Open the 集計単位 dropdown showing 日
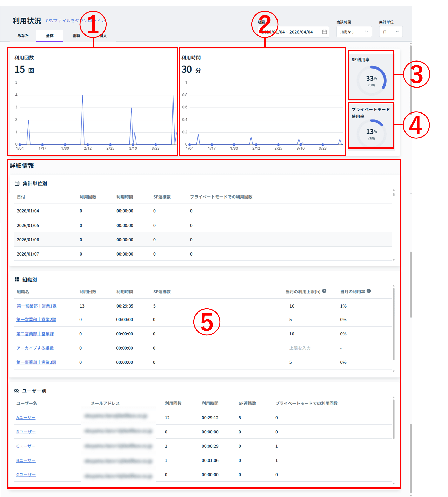Image resolution: width=448 pixels, height=497 pixels. 391,32
